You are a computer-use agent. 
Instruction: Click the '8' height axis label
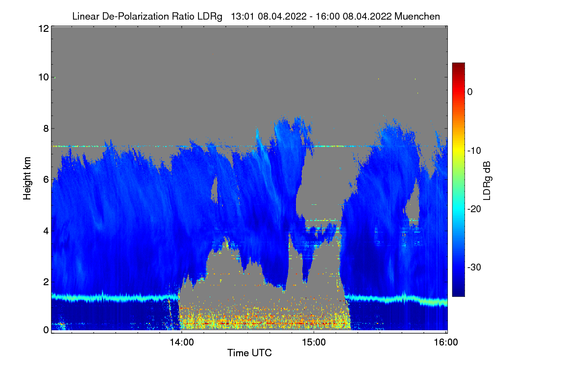(46, 128)
